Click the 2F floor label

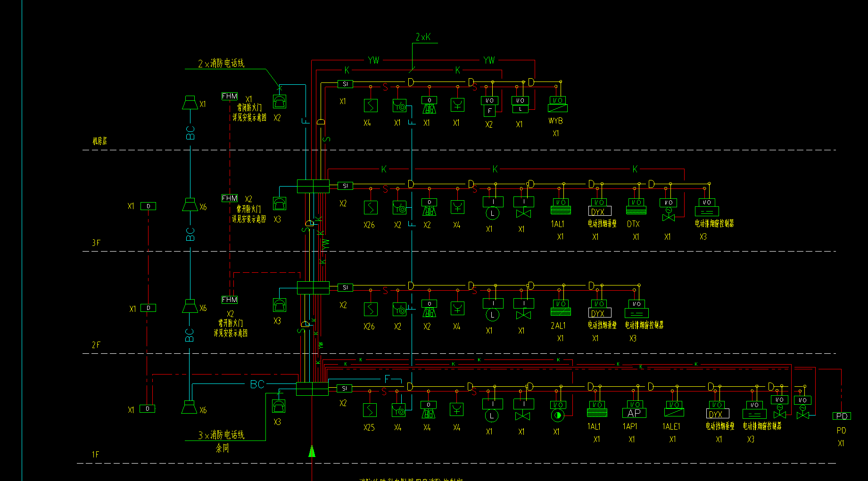pyautogui.click(x=96, y=345)
